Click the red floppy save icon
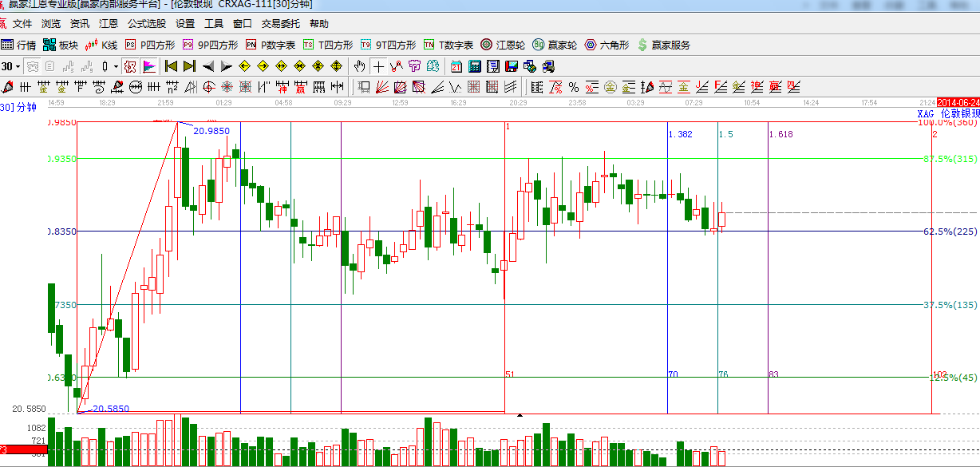The image size is (980, 467). 511,66
